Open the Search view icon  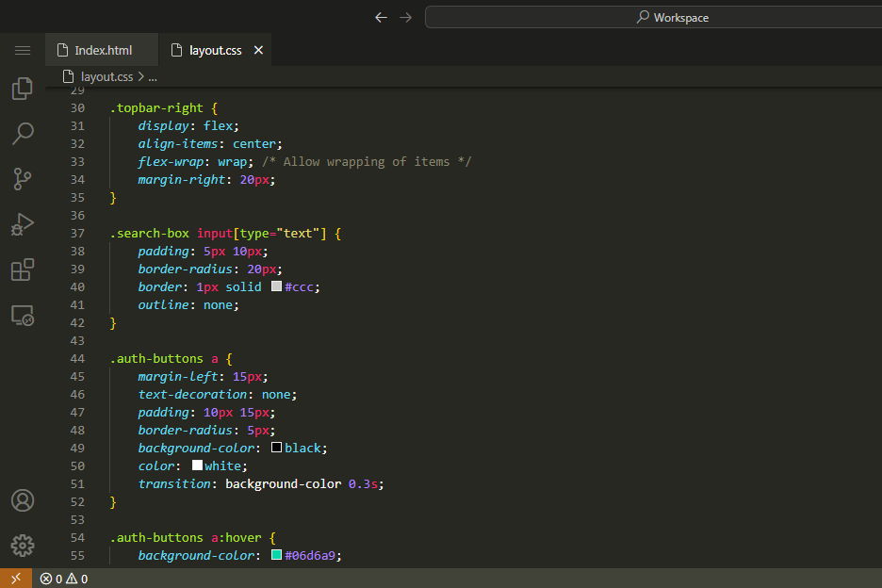pos(23,134)
